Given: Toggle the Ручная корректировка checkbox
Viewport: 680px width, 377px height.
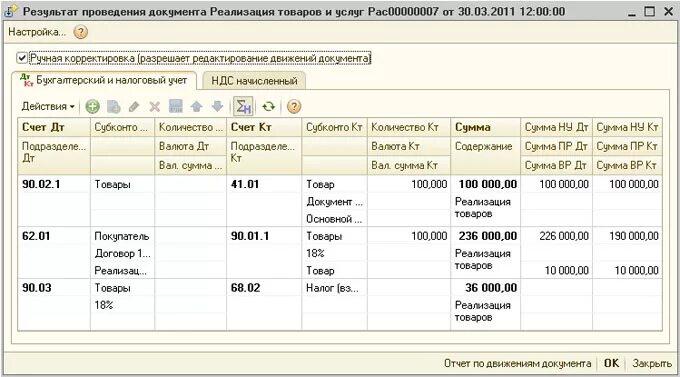Looking at the screenshot, I should (22, 58).
